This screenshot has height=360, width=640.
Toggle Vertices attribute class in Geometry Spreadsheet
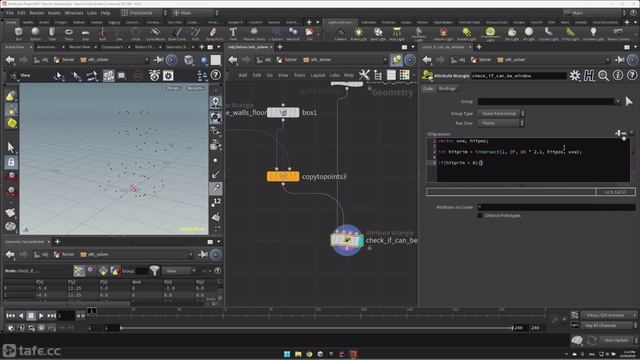[x=90, y=270]
